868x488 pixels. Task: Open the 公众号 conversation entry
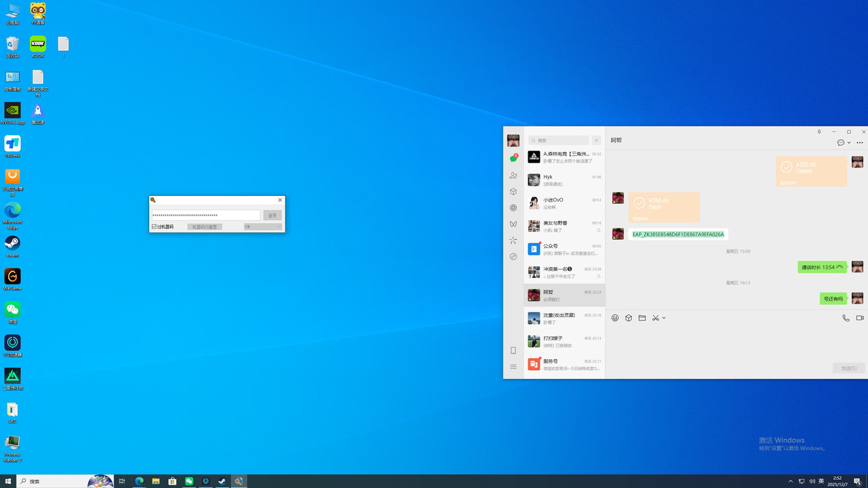[x=564, y=249]
